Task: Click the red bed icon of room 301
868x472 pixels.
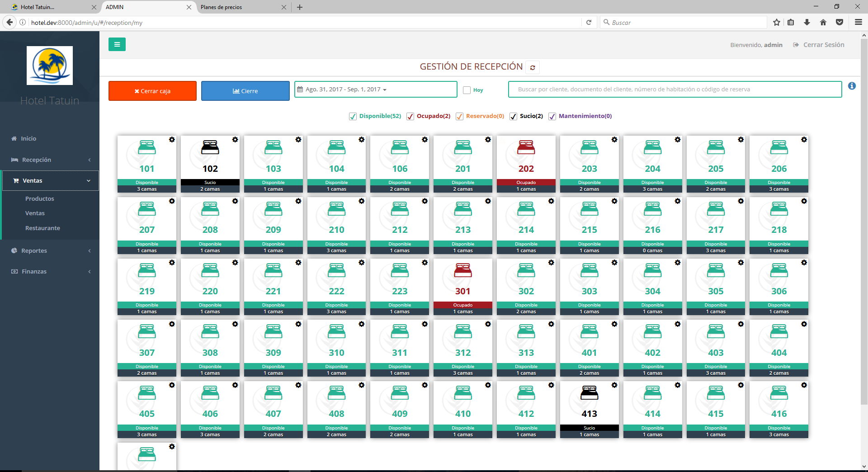Action: point(462,270)
